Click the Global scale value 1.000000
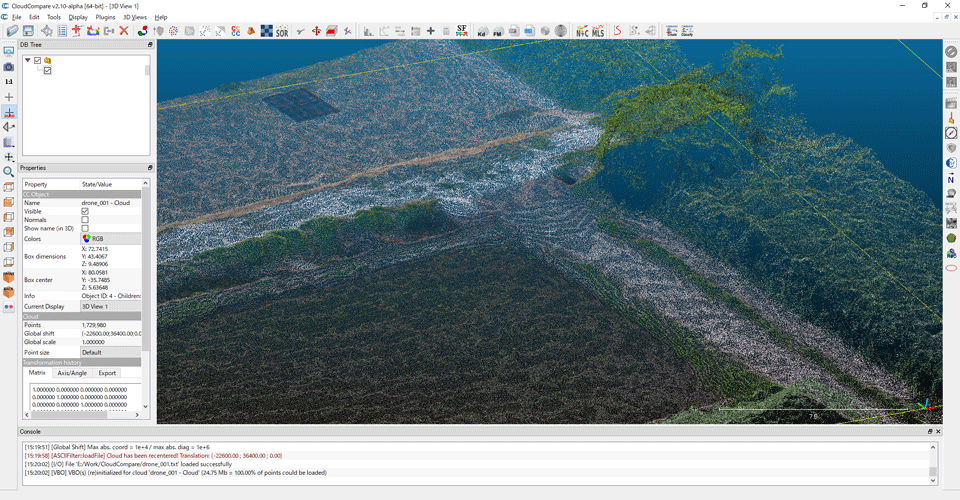The height and width of the screenshot is (500, 960). [x=93, y=342]
